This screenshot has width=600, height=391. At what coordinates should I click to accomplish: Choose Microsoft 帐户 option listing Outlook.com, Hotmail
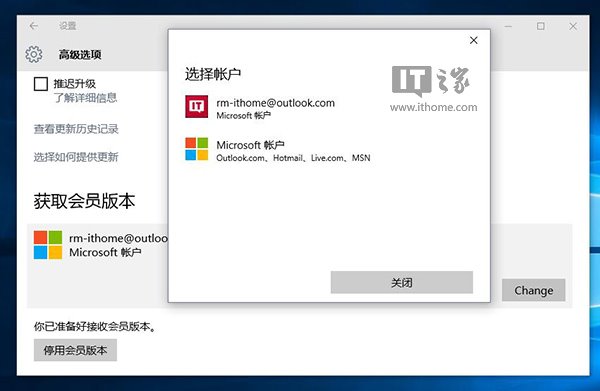pos(278,150)
